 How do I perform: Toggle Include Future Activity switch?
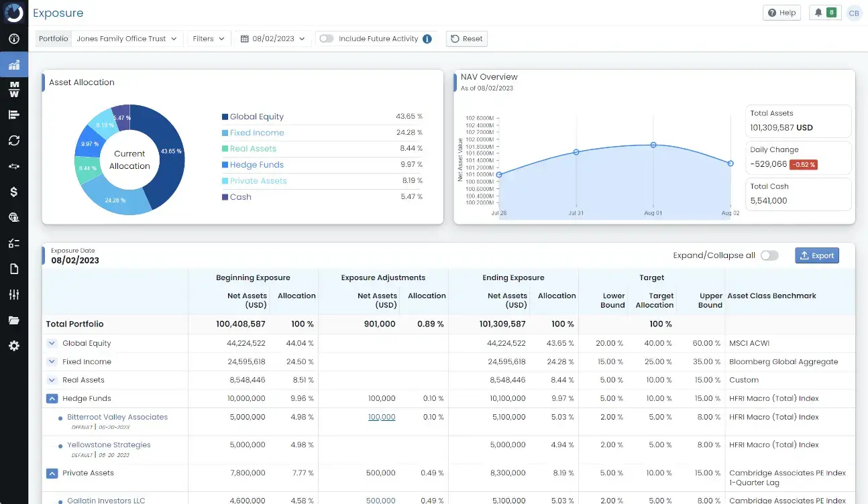click(327, 39)
